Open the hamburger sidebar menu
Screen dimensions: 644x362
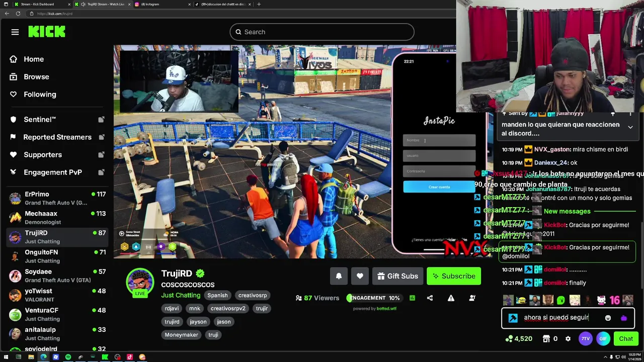click(x=15, y=32)
